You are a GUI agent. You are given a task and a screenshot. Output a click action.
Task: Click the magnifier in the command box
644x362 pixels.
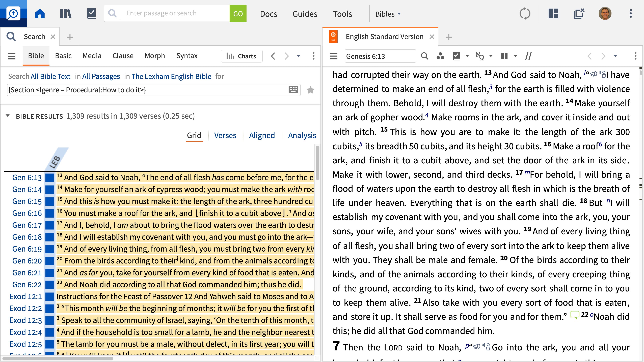pyautogui.click(x=113, y=13)
